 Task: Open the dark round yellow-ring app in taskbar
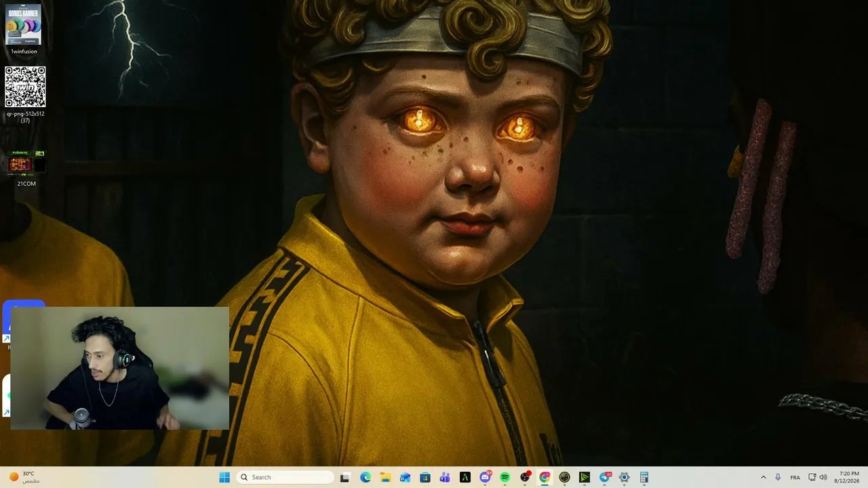click(x=565, y=477)
